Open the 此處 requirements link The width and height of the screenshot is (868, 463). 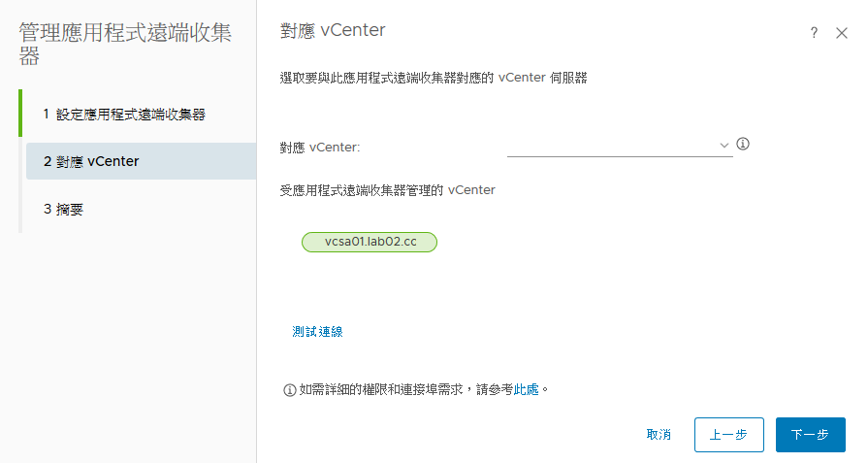(x=526, y=389)
